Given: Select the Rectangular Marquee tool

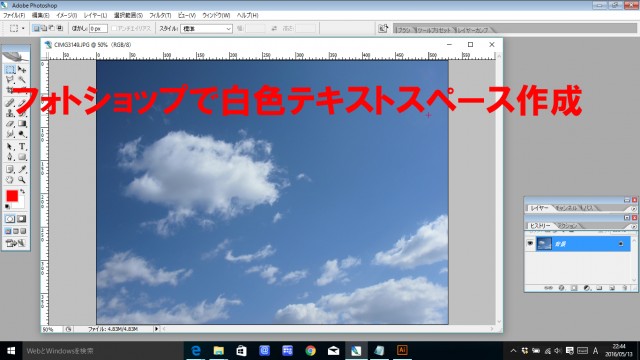Looking at the screenshot, I should coord(10,69).
